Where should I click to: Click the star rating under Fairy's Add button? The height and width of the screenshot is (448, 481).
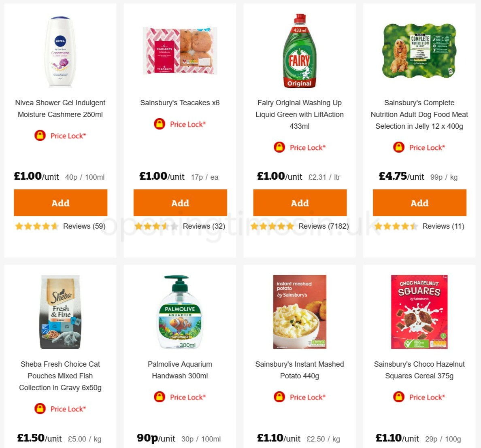click(272, 226)
